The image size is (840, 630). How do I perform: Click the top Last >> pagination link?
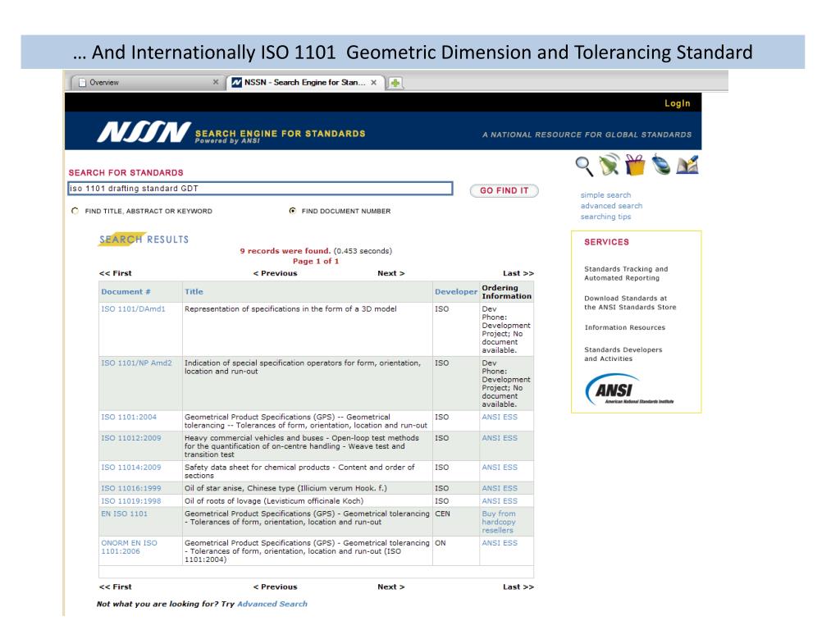point(518,273)
